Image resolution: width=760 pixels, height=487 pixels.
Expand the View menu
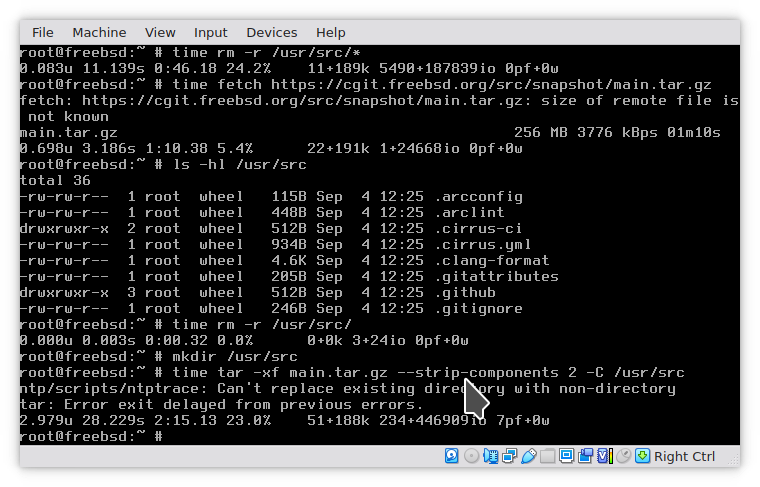pos(160,33)
